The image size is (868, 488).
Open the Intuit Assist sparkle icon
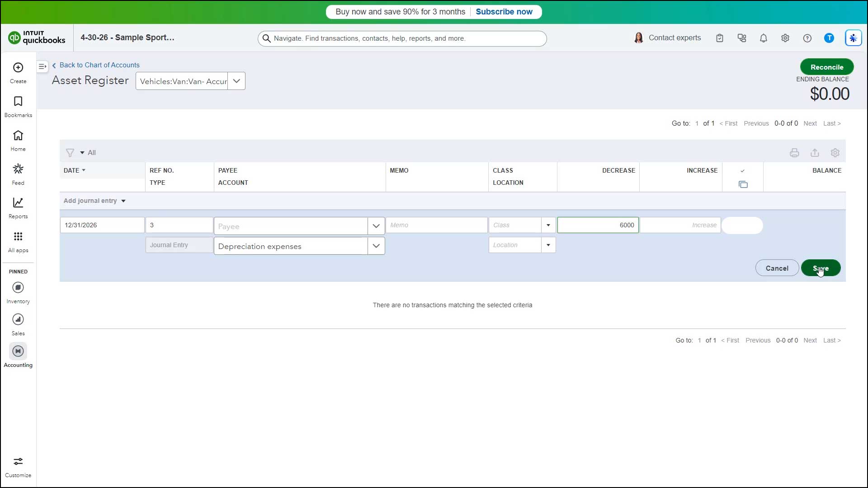pyautogui.click(x=853, y=38)
